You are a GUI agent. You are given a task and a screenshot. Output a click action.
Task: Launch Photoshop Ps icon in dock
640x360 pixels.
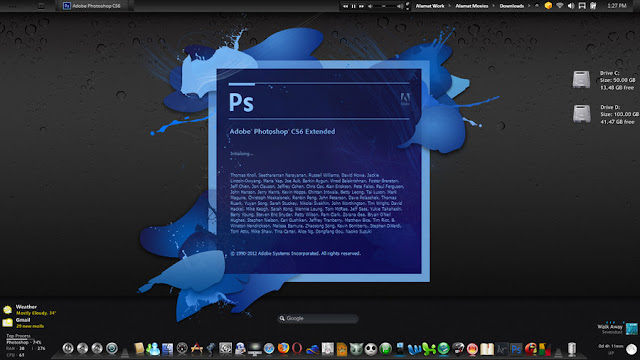point(516,349)
